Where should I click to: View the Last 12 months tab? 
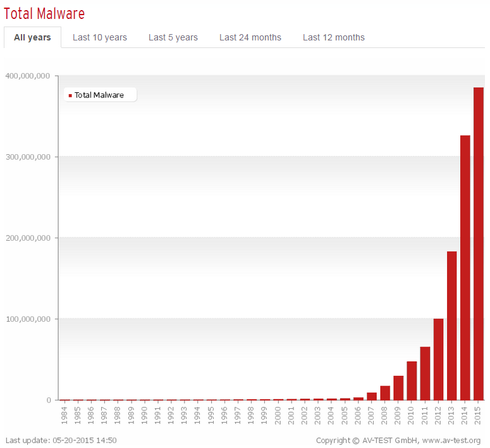334,37
